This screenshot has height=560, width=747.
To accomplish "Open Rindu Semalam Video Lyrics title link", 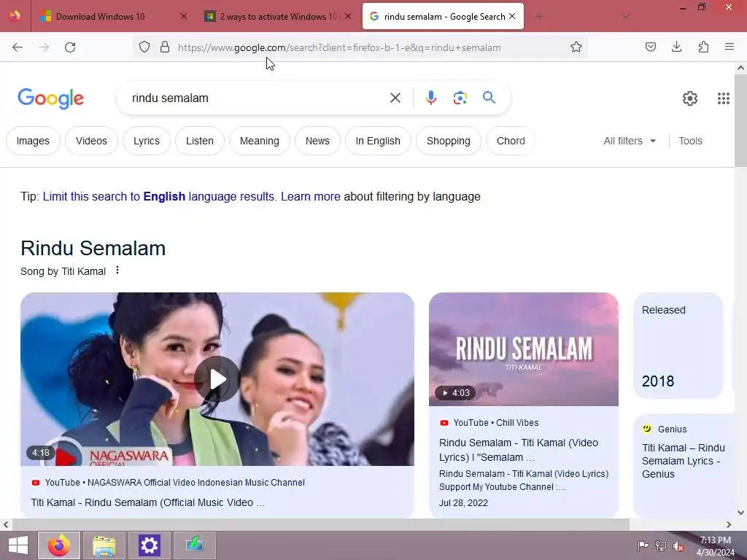I will point(519,450).
